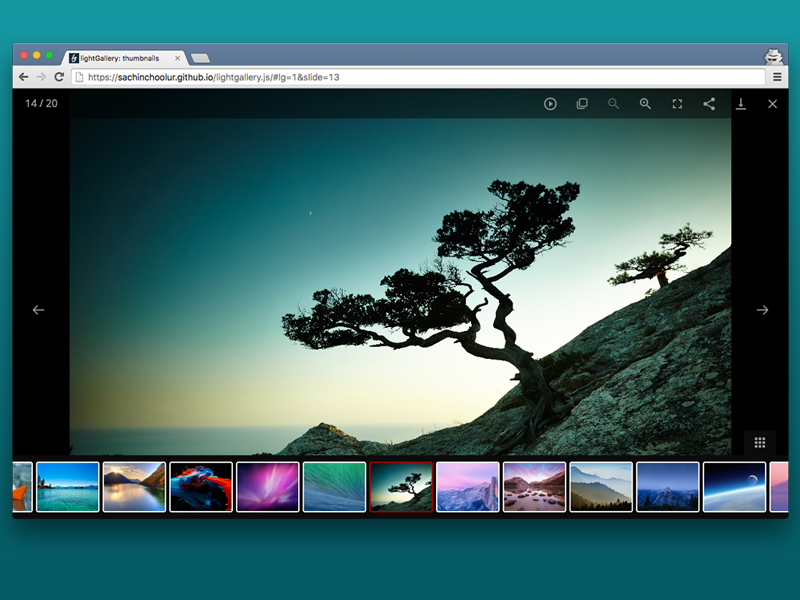Dismiss the lightbox with the close icon

(x=772, y=104)
